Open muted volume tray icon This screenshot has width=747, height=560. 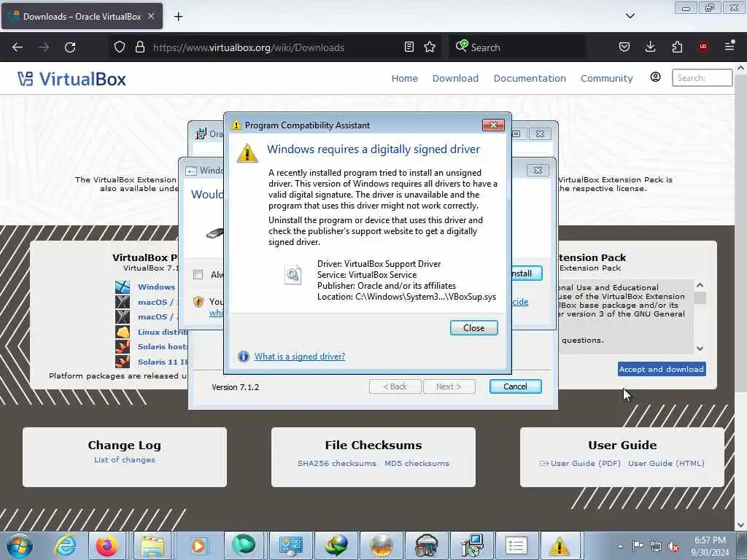click(673, 547)
